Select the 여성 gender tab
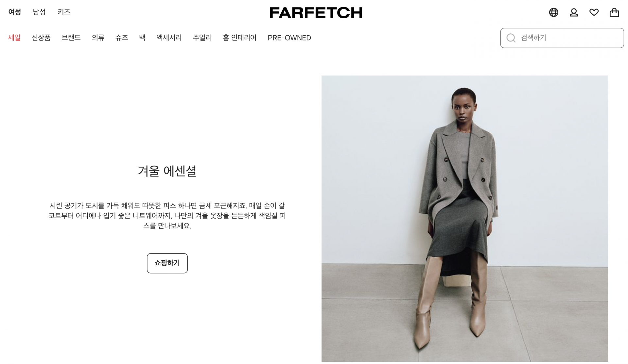Screen dimensions: 628x364 click(14, 12)
